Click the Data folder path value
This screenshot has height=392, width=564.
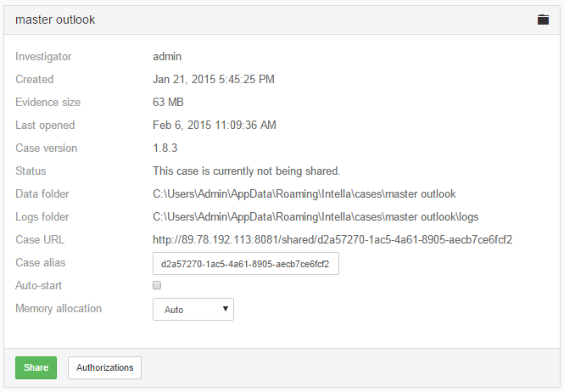[x=304, y=194]
